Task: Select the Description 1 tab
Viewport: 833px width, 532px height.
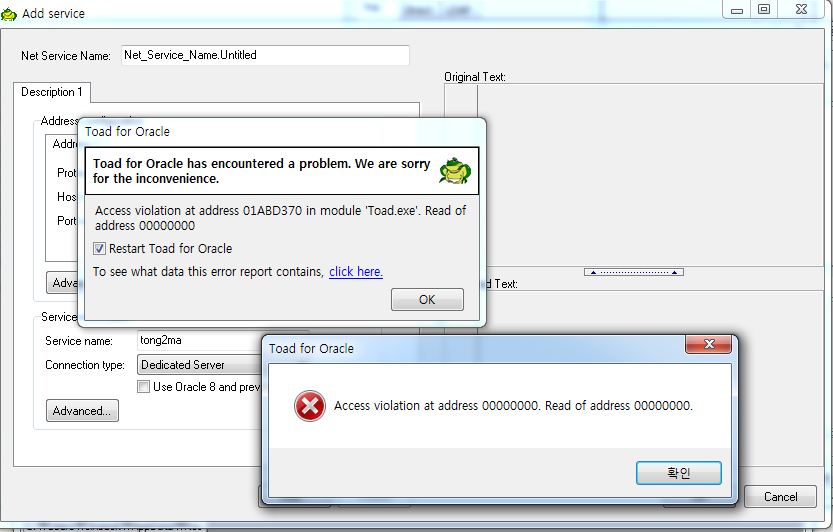Action: coord(52,92)
